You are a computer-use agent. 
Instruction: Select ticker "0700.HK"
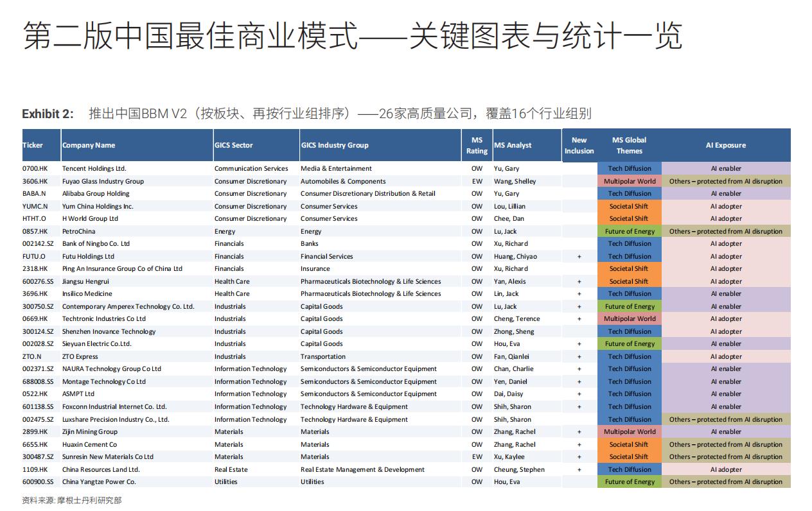coord(35,168)
